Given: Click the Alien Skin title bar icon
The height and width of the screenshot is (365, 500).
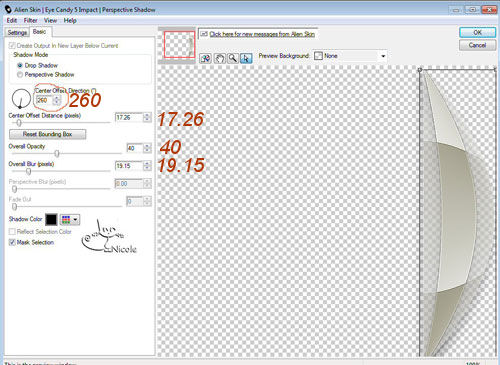Looking at the screenshot, I should click(x=8, y=9).
